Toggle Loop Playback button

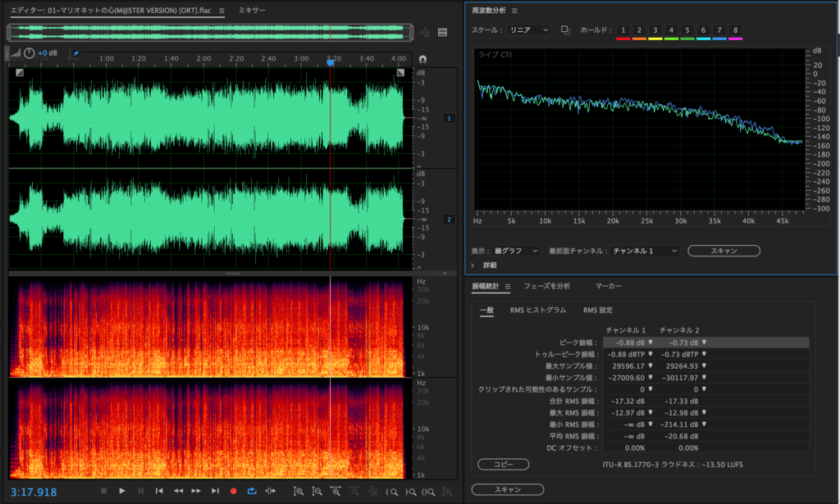tap(252, 491)
